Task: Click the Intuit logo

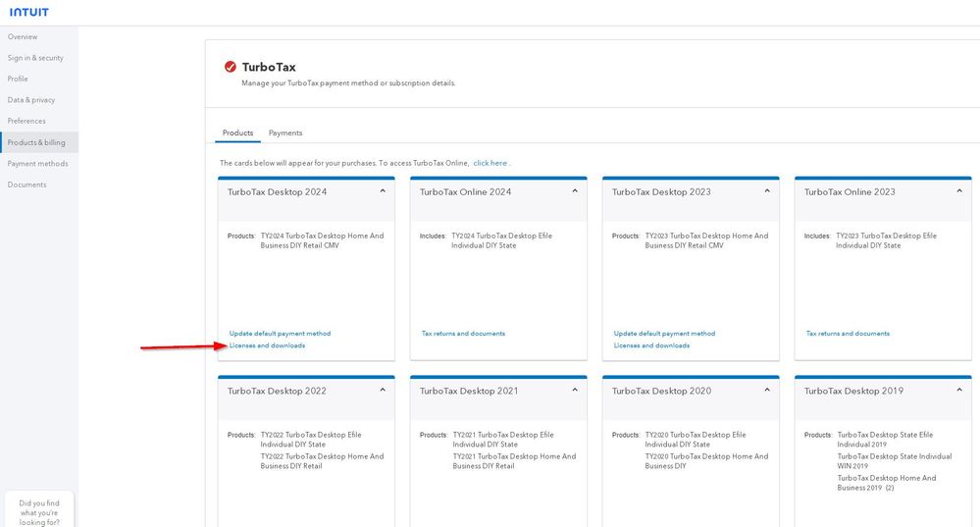Action: coord(28,12)
